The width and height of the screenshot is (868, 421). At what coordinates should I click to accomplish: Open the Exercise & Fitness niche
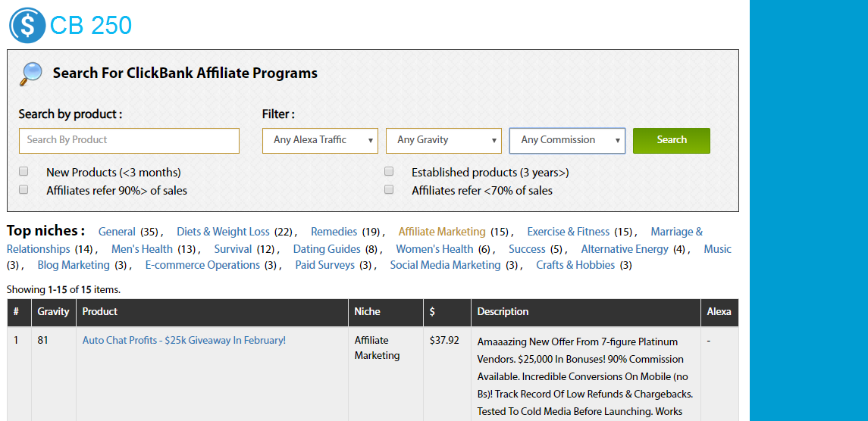point(568,232)
